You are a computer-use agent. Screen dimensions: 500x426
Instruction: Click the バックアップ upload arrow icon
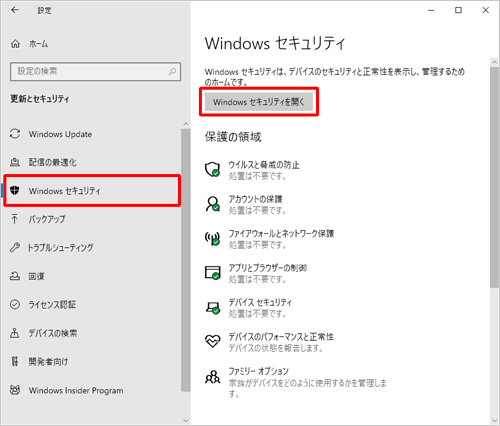click(x=15, y=219)
